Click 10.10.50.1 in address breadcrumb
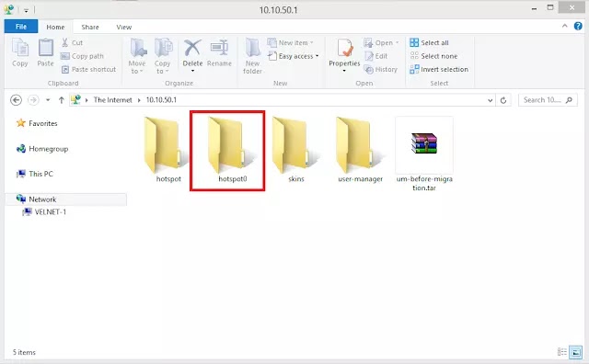Screen dimensions: 589x364 coord(161,100)
